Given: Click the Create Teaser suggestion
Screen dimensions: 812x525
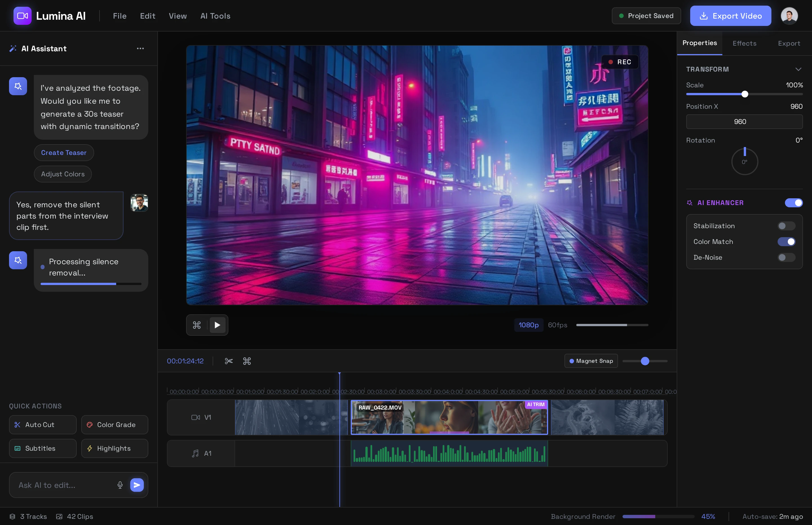Looking at the screenshot, I should point(64,153).
